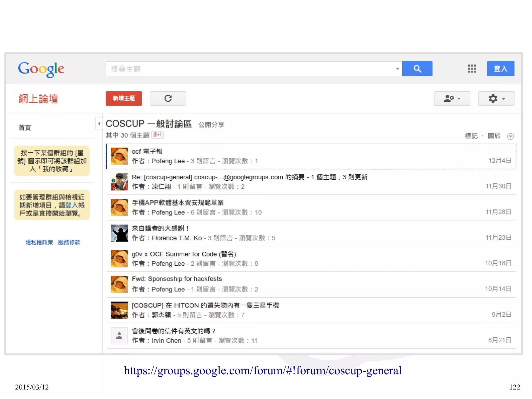This screenshot has width=532, height=399.
Task: Open the 手機APP軟體基本資安規範草案 topic
Action: [x=178, y=202]
